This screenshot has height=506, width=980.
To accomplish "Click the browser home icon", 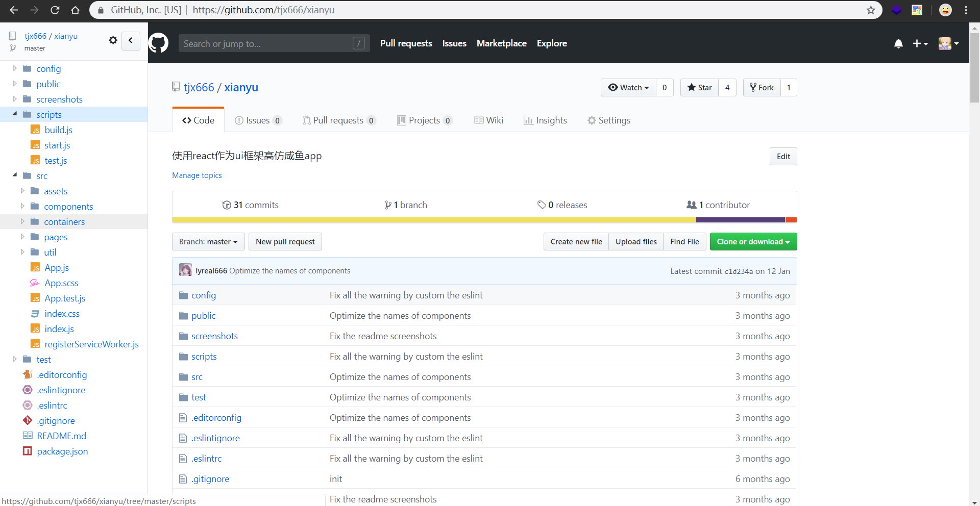I will [x=75, y=10].
